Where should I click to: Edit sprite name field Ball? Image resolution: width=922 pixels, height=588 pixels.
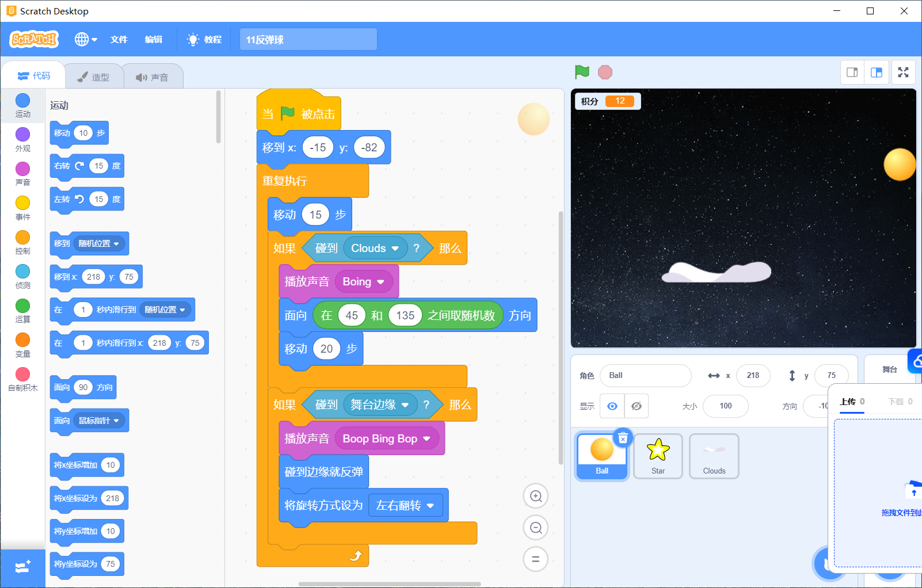click(x=646, y=376)
